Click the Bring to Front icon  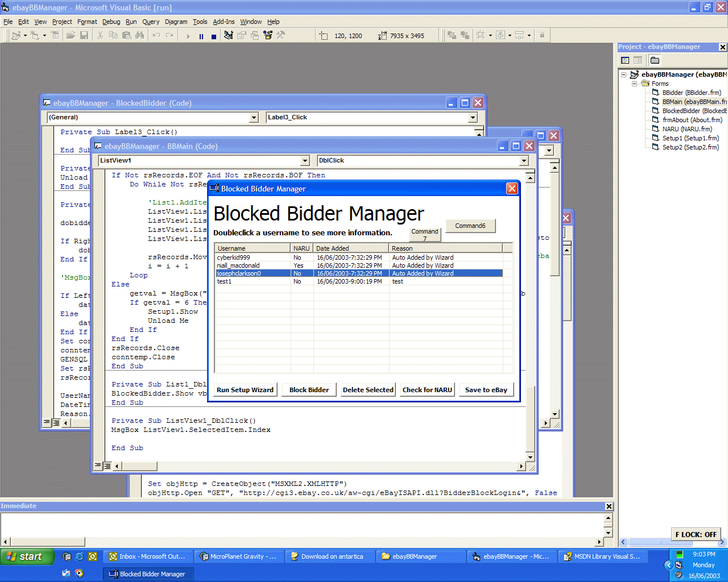point(452,35)
